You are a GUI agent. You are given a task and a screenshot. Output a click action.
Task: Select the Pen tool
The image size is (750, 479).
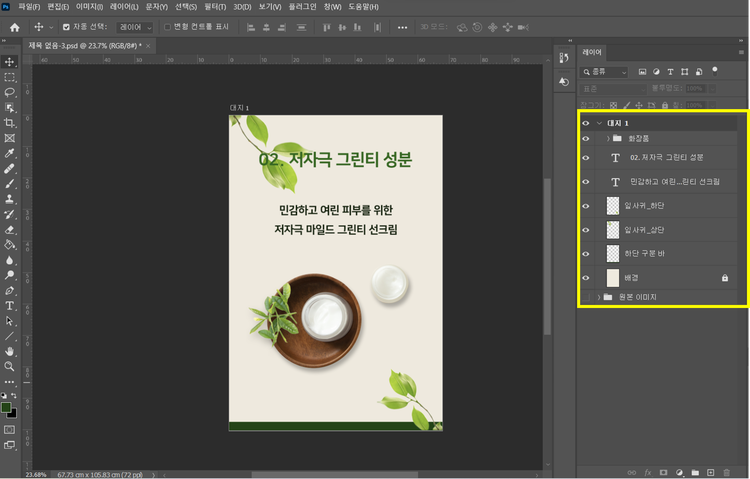point(9,290)
